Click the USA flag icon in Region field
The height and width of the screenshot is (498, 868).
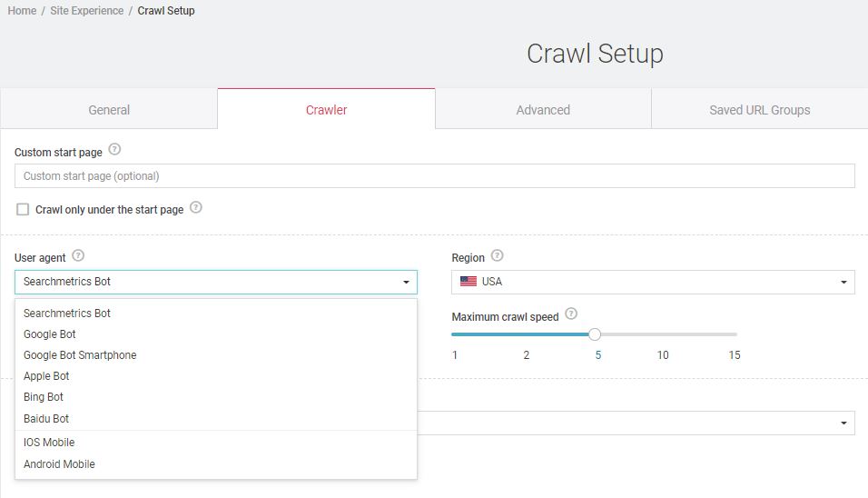[469, 282]
